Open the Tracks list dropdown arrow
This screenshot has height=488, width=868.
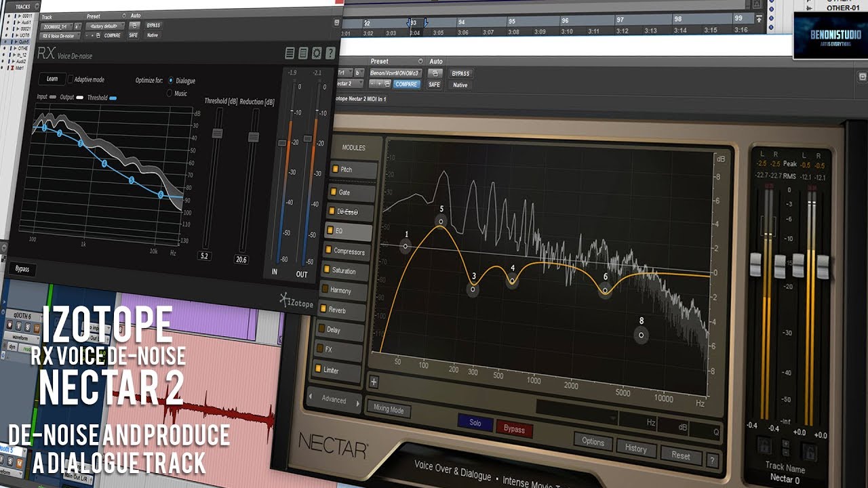tap(37, 7)
